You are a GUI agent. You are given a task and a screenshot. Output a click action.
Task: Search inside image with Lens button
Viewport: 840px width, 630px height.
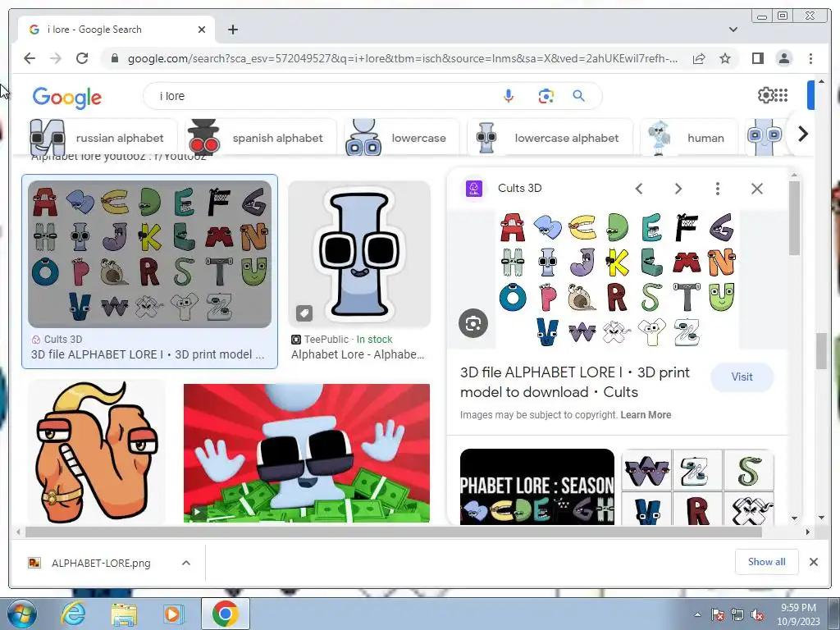[x=473, y=323]
